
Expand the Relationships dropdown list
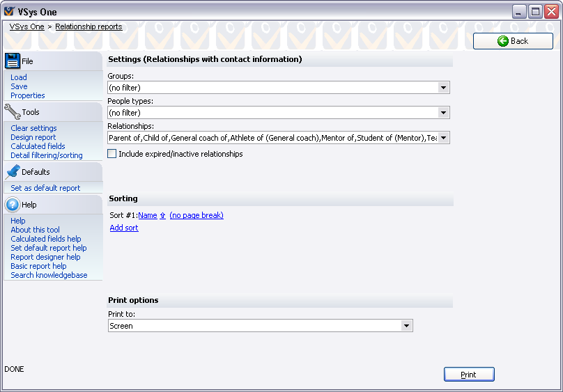pos(443,138)
